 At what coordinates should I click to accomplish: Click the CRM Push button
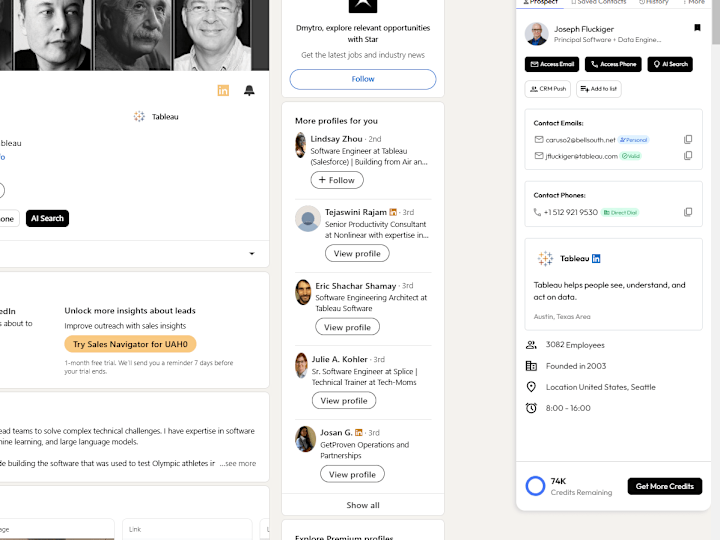click(x=548, y=89)
